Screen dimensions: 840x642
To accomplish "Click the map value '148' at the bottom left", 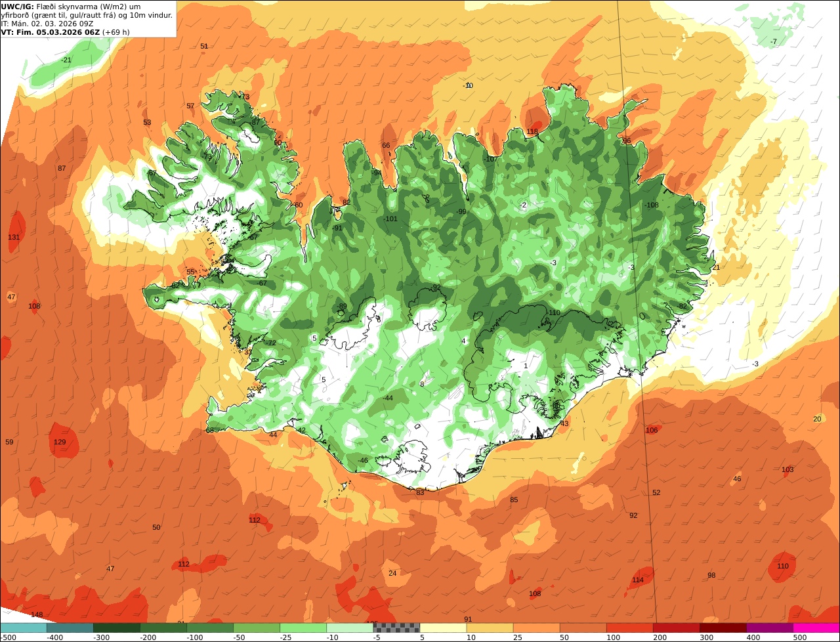I will click(x=37, y=614).
